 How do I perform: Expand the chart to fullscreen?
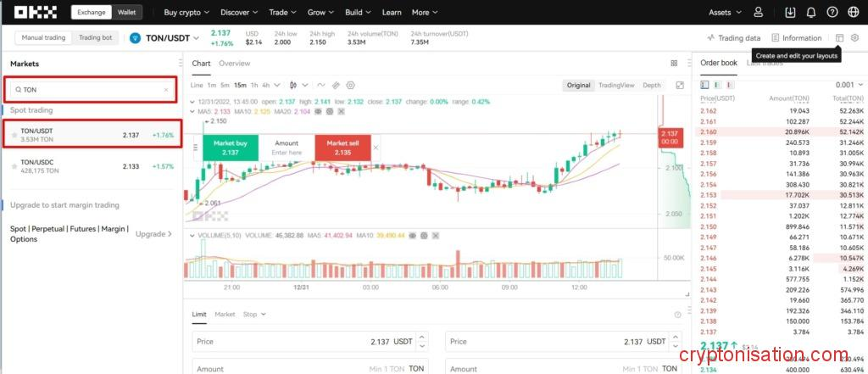pyautogui.click(x=680, y=86)
